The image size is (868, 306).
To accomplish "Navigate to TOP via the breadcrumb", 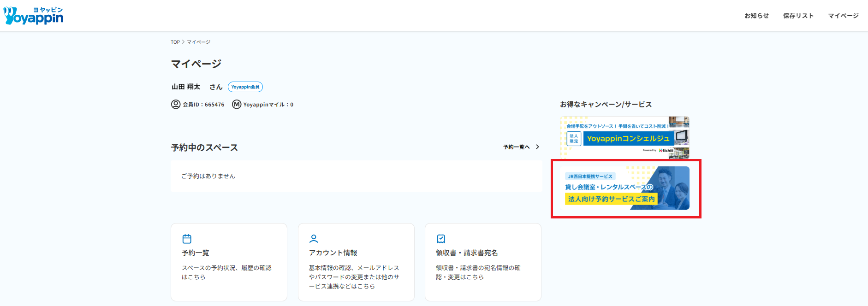I will 175,42.
